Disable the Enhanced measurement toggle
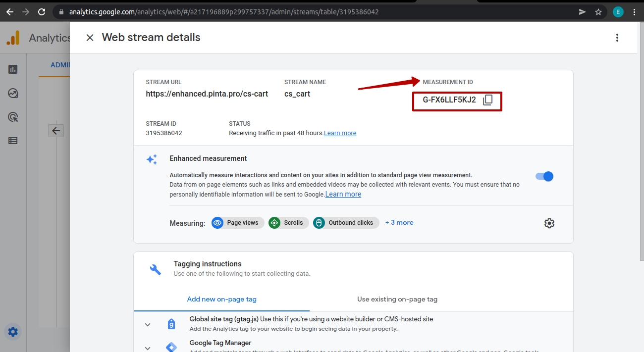 click(544, 176)
